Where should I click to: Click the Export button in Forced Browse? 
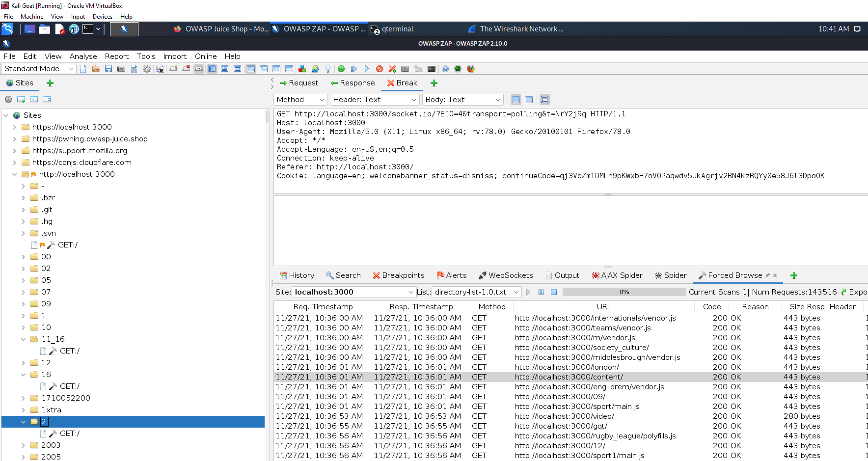pyautogui.click(x=854, y=292)
